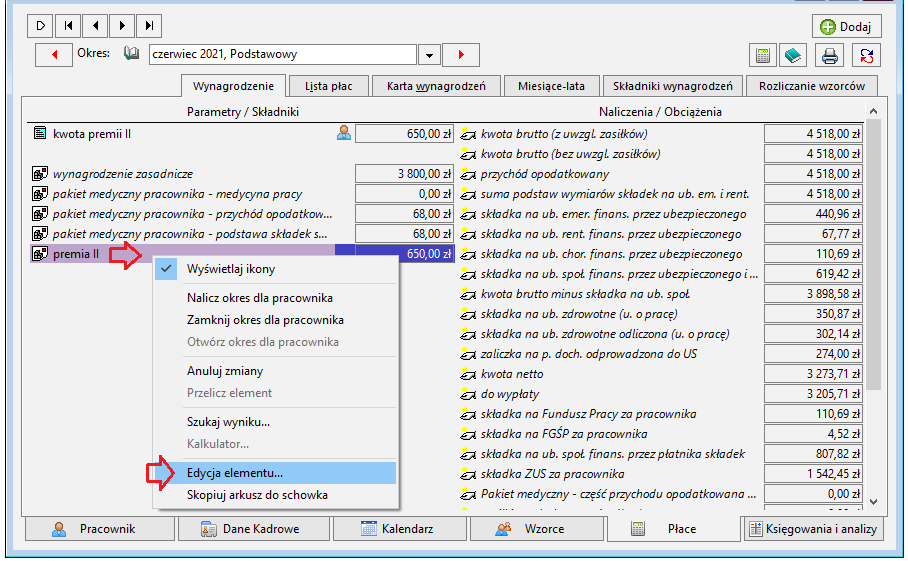Click kwota netto value 3 273,71 zł
908x561 pixels.
813,374
